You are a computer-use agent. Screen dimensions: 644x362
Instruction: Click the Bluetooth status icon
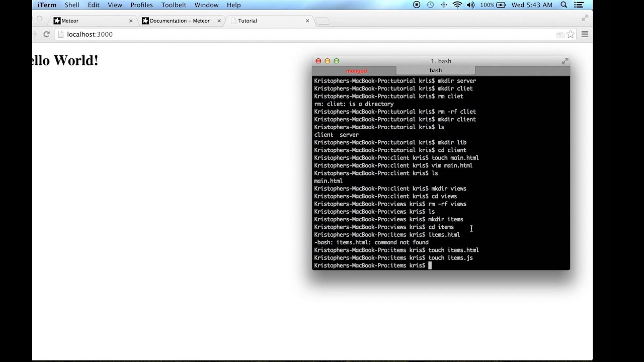coord(444,5)
